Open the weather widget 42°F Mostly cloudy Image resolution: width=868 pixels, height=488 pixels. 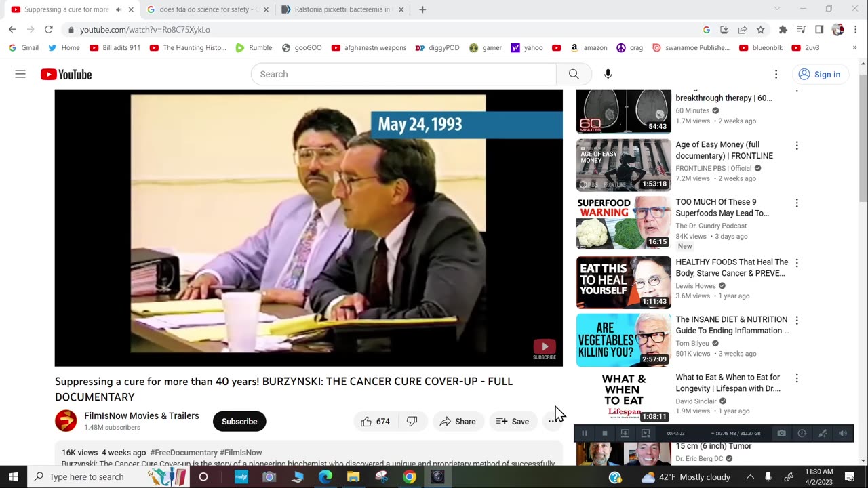coord(685,476)
